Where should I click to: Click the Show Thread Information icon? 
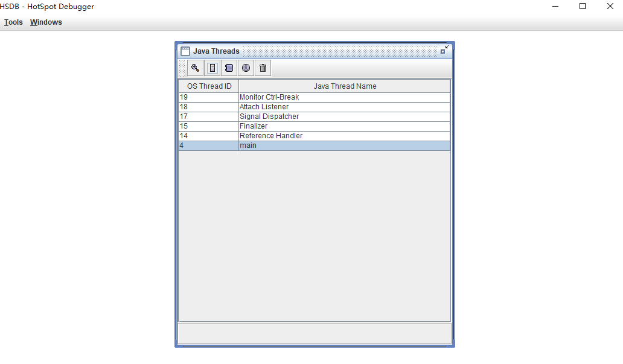246,68
